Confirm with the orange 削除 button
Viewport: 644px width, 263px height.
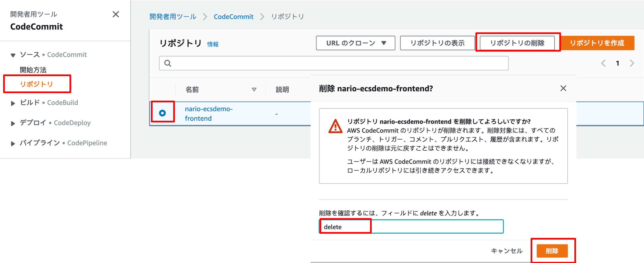pos(552,251)
